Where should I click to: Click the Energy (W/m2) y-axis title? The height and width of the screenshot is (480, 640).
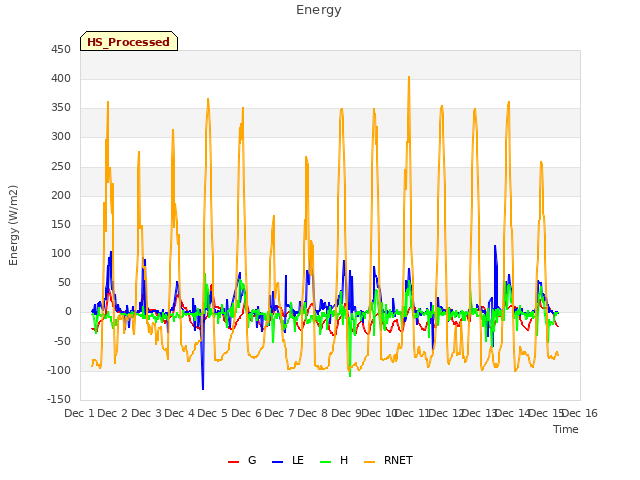(x=13, y=225)
